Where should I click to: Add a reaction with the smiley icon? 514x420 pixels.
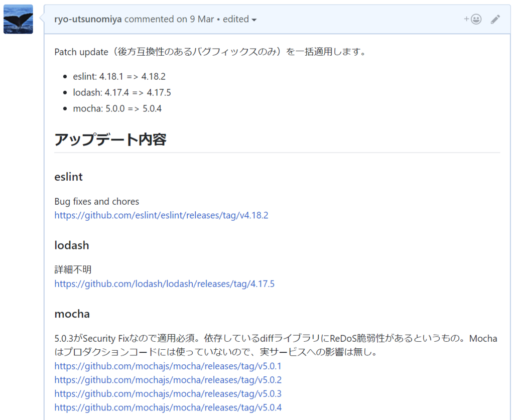coord(473,20)
